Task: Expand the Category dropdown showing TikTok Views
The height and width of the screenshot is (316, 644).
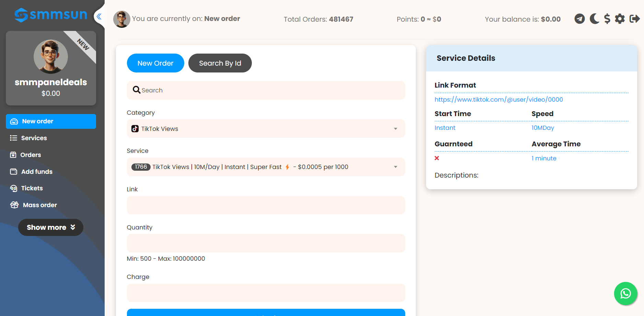Action: pyautogui.click(x=266, y=129)
